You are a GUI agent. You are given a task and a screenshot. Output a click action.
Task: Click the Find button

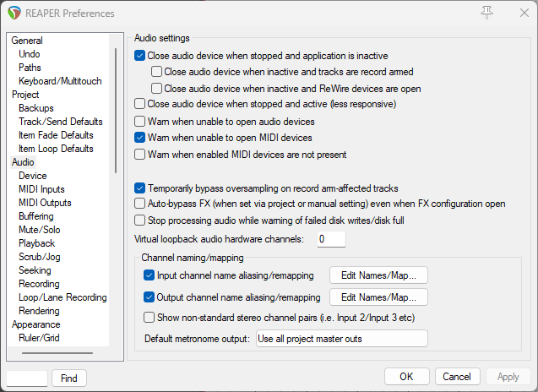pyautogui.click(x=69, y=378)
